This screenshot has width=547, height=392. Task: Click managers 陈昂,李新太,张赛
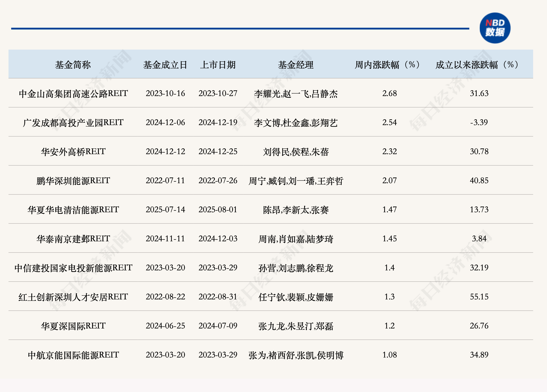296,210
